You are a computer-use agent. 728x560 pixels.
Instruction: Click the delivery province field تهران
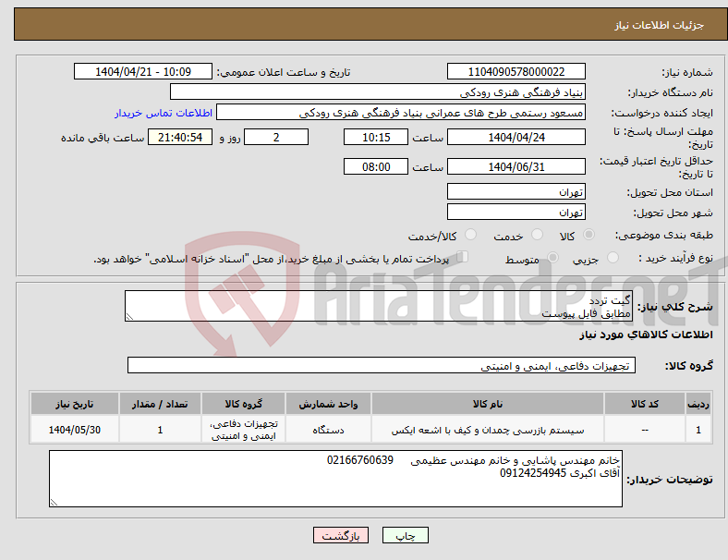coord(516,191)
